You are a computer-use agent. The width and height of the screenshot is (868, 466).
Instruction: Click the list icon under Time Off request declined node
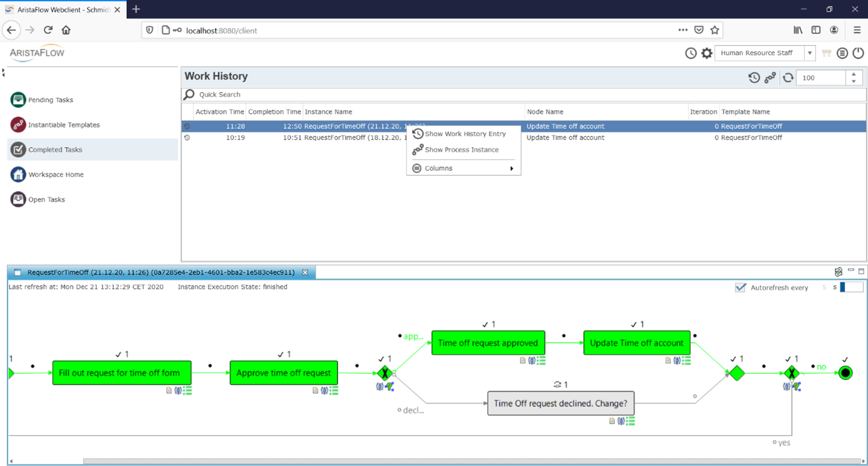[x=630, y=421]
